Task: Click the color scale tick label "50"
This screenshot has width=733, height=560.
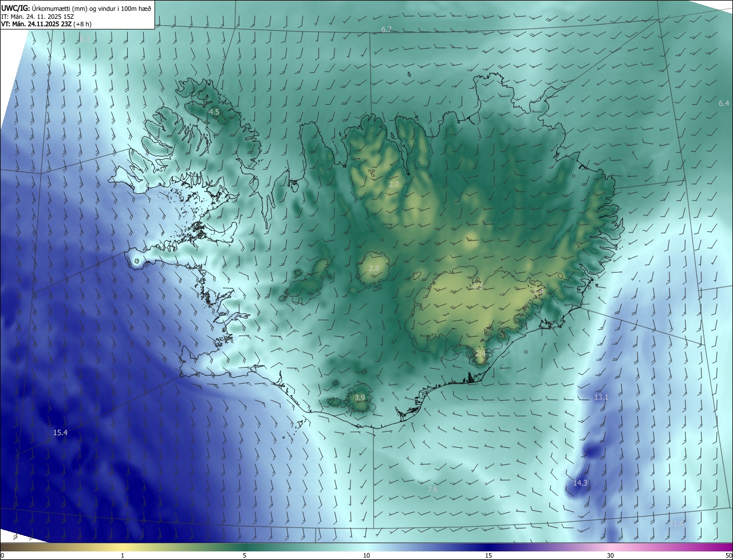Action: click(x=728, y=556)
